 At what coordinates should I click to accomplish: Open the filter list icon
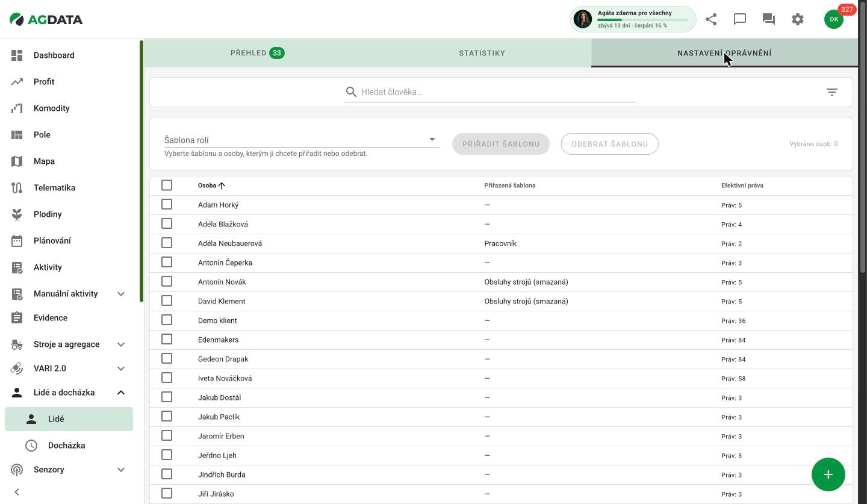click(x=832, y=92)
